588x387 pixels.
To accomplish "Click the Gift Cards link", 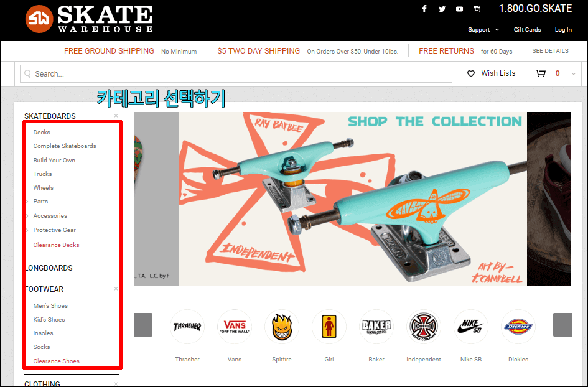I will [527, 30].
